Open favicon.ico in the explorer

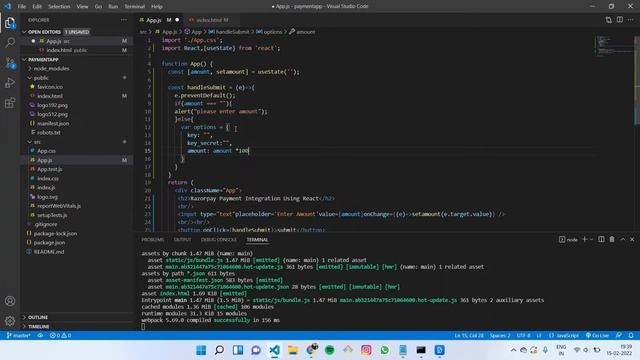point(50,87)
